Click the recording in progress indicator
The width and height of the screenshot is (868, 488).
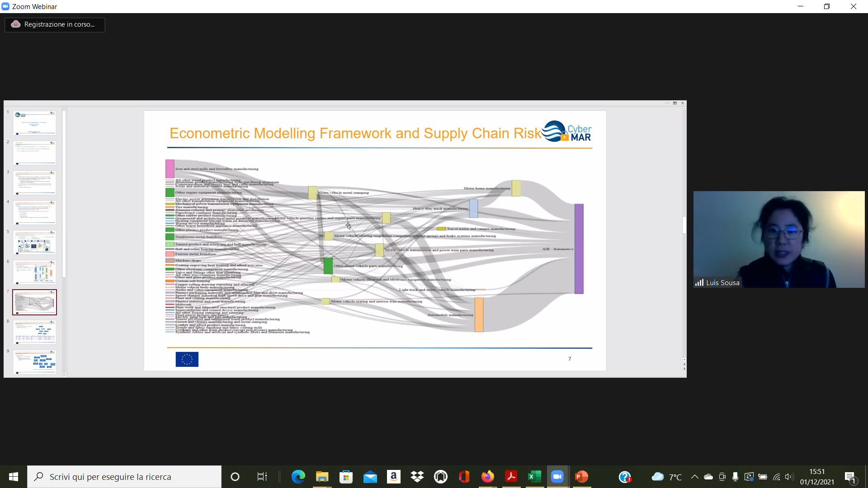pyautogui.click(x=55, y=24)
